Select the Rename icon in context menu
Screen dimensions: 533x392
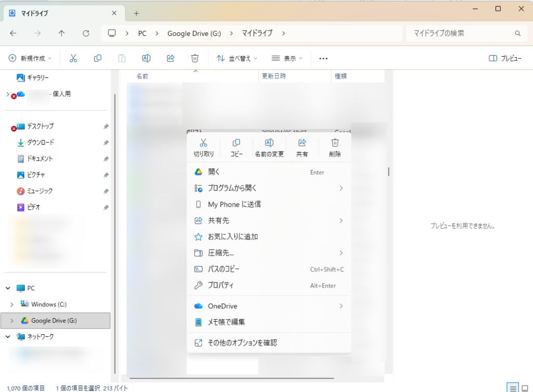click(x=269, y=143)
